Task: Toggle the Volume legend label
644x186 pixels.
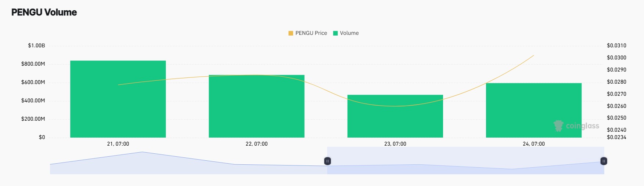Action: pyautogui.click(x=349, y=33)
